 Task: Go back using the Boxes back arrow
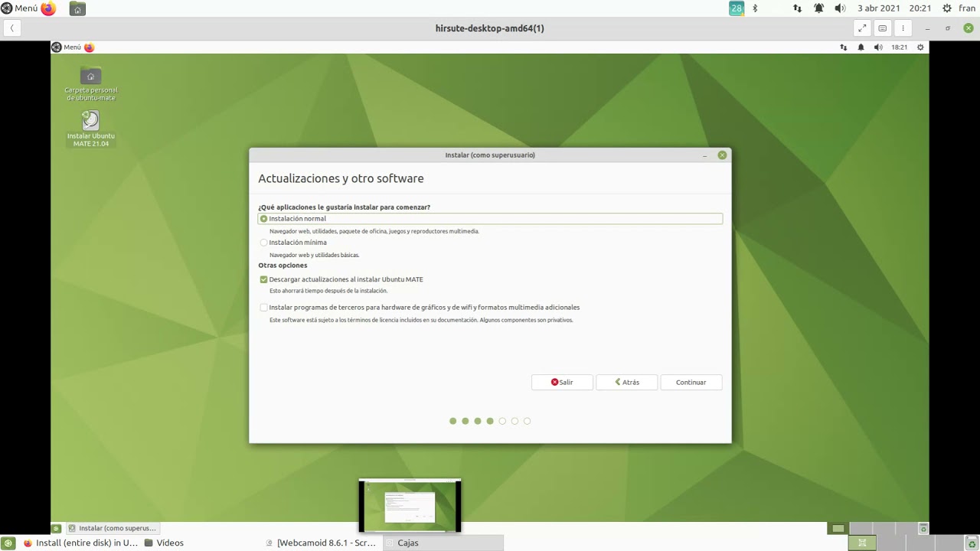point(11,28)
